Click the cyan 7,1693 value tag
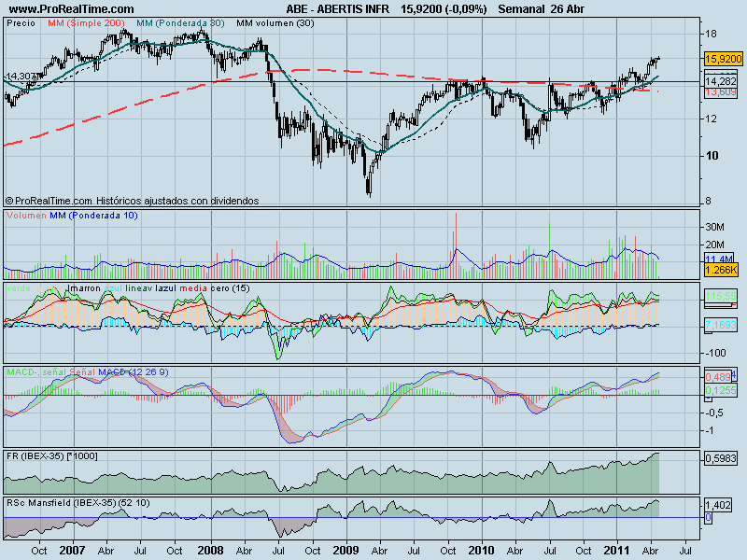Screen dimensions: 747x560 pyautogui.click(x=721, y=325)
